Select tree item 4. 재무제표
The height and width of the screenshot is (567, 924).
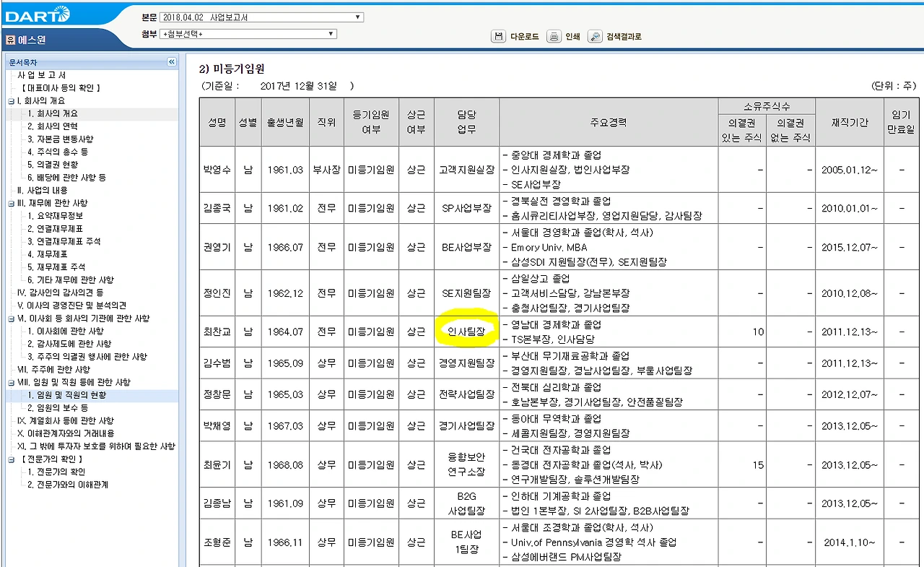pyautogui.click(x=48, y=254)
